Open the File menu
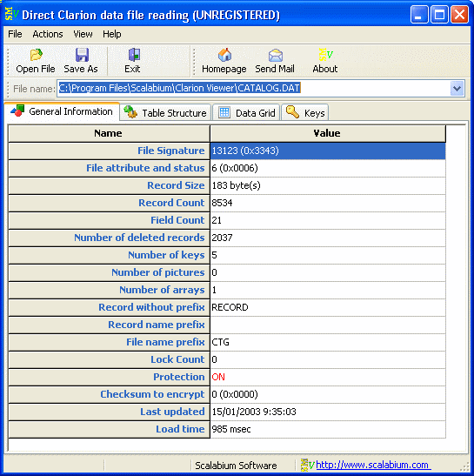Viewport: 474px width, 476px height. [x=15, y=34]
